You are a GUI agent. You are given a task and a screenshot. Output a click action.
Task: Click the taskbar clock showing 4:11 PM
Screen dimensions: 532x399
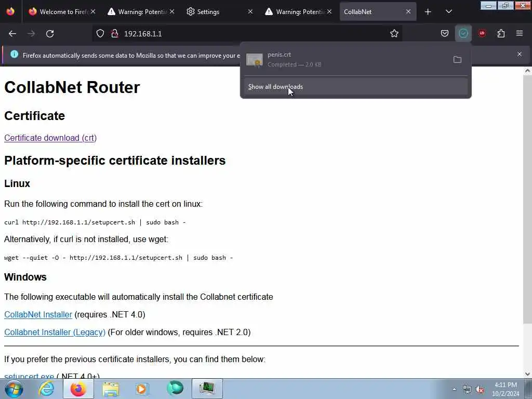point(506,389)
